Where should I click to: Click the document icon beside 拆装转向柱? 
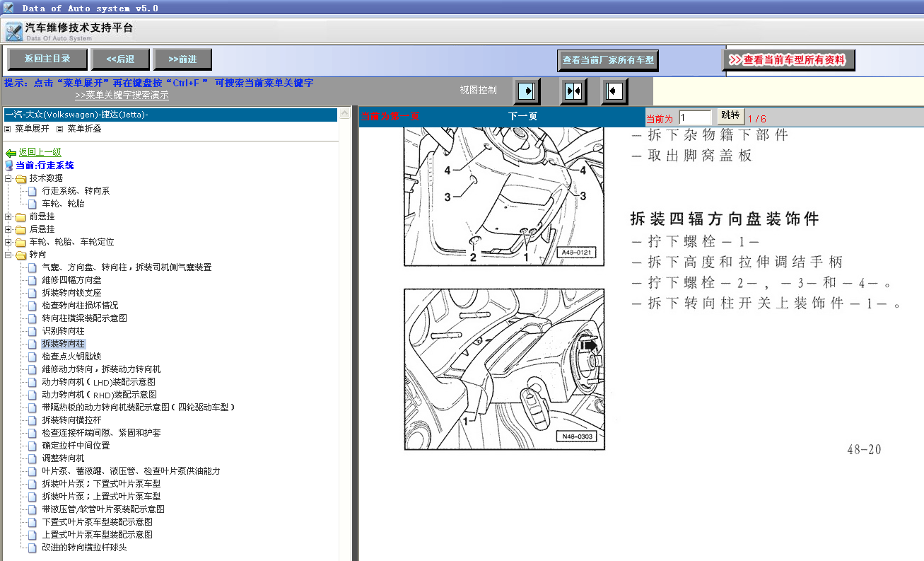(x=33, y=344)
